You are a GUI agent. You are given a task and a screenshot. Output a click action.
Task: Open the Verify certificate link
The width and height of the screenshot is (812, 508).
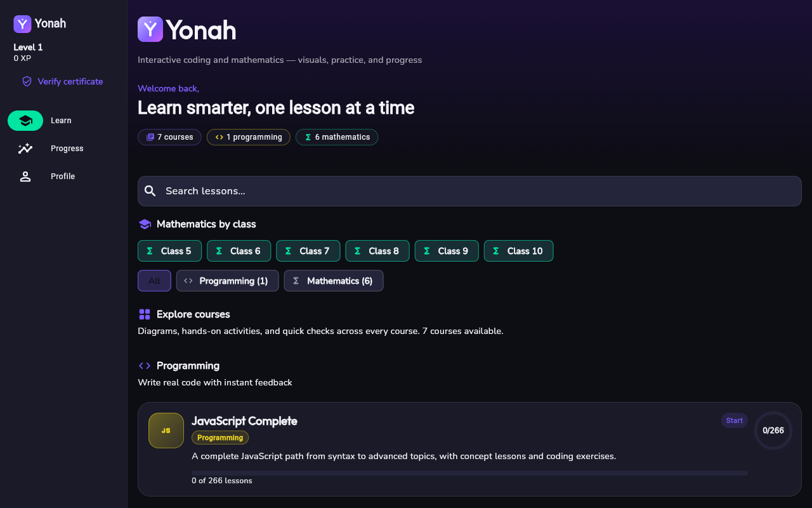[62, 81]
